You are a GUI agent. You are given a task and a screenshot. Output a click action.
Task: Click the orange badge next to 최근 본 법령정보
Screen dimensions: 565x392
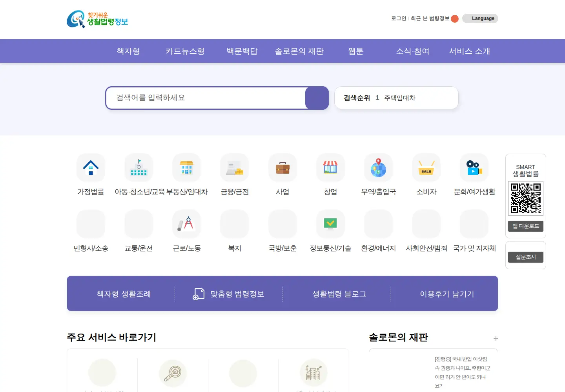coord(455,19)
